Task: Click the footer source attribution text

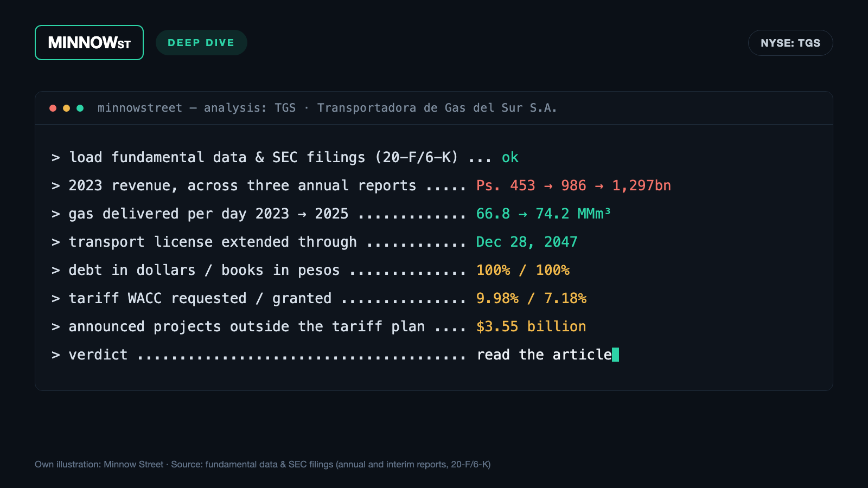Action: (x=263, y=464)
